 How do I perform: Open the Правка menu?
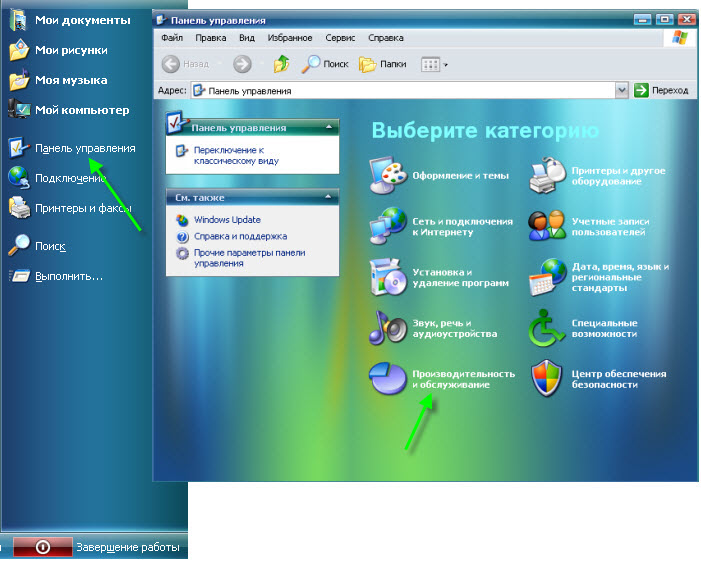coord(211,38)
